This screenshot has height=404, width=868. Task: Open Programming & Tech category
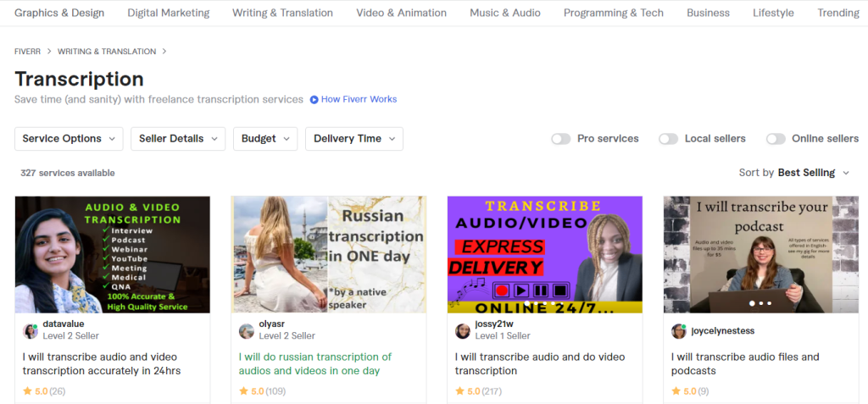pyautogui.click(x=614, y=13)
